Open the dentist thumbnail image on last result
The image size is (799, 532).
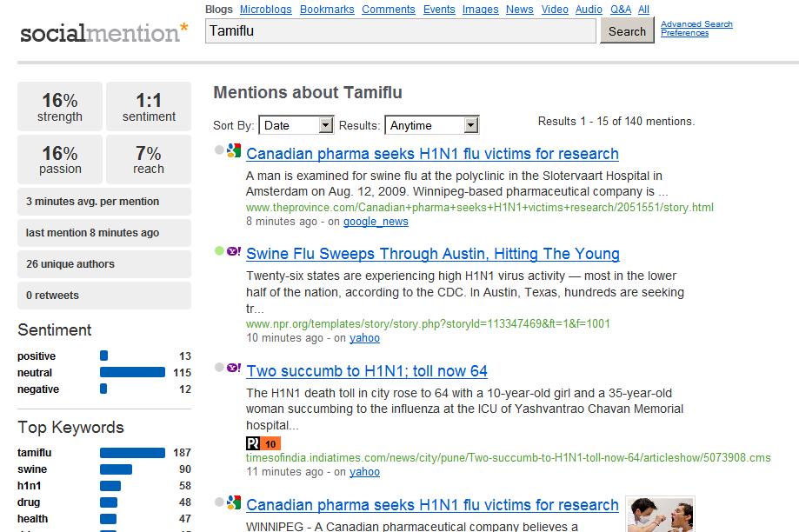661,514
